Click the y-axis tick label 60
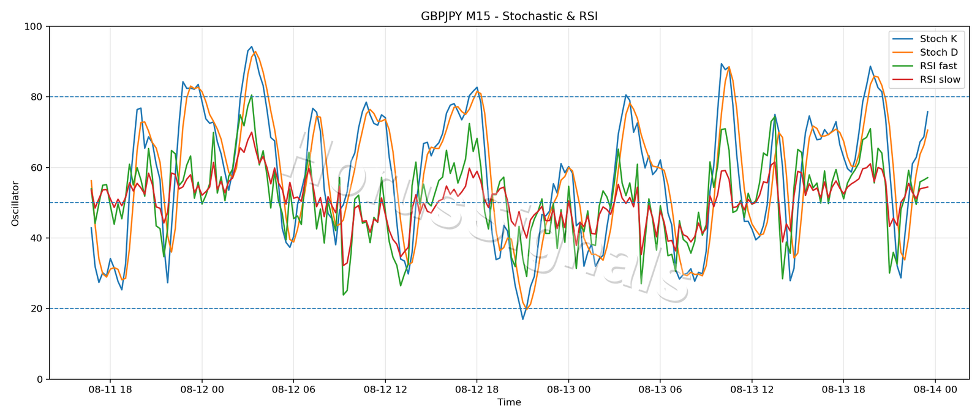Screen dimensions: 980x420 (36, 168)
